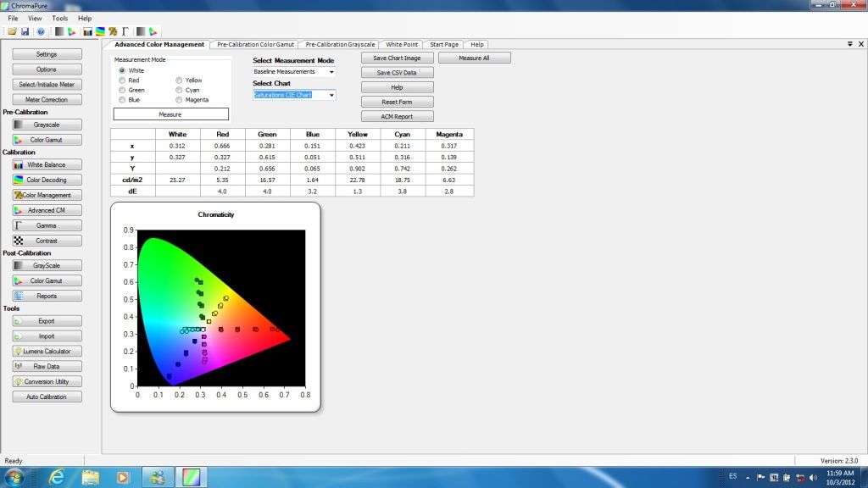Screen dimensions: 868x488
Task: Click the Yellow column header in the table
Action: pos(358,135)
